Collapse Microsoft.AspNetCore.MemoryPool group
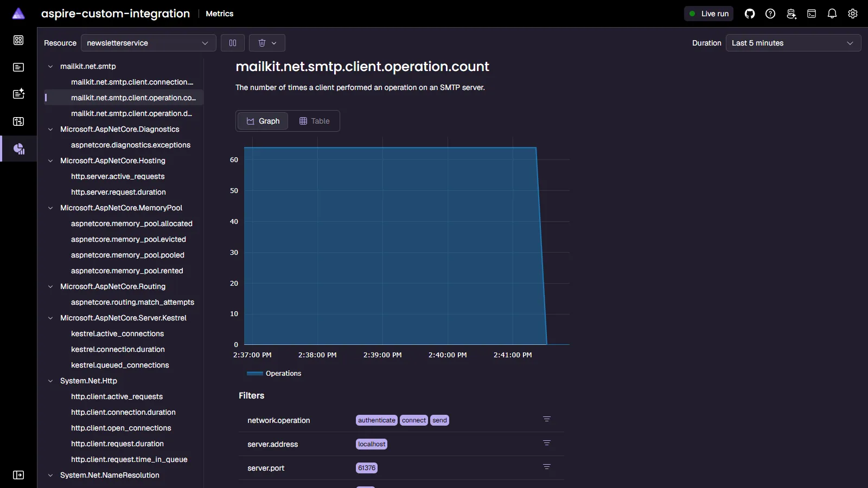Image resolution: width=868 pixels, height=488 pixels. pyautogui.click(x=50, y=208)
